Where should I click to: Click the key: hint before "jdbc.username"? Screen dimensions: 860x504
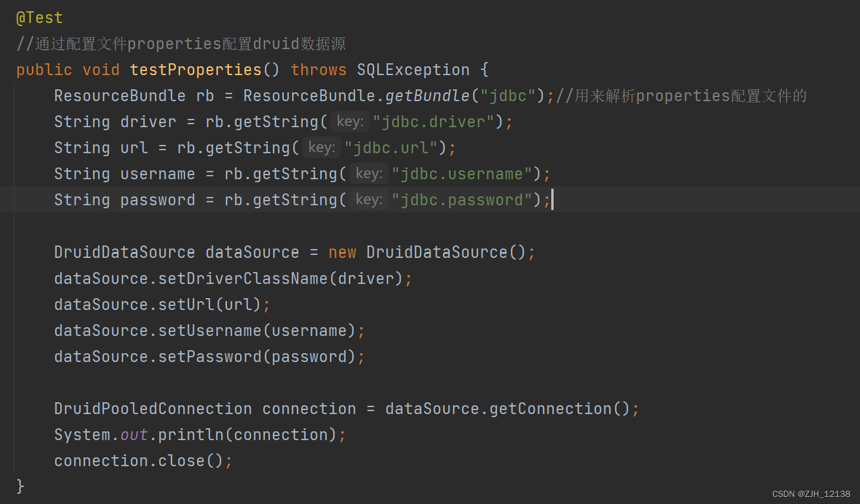pos(369,174)
